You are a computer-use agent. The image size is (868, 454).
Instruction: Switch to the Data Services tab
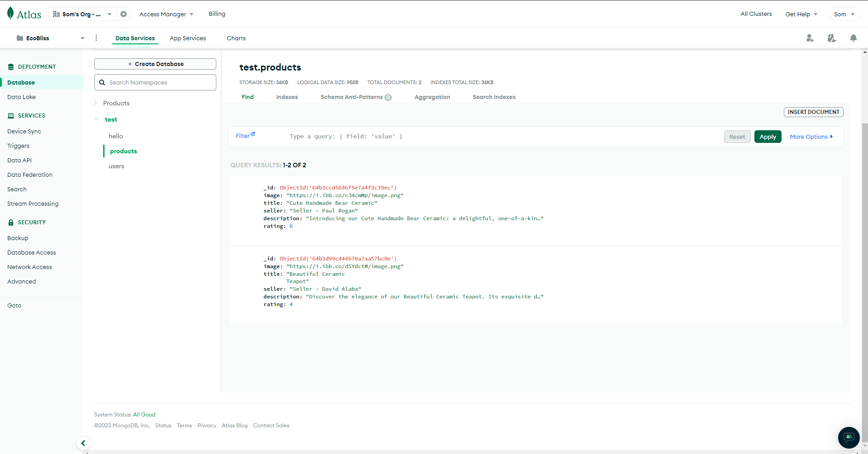[x=135, y=38]
